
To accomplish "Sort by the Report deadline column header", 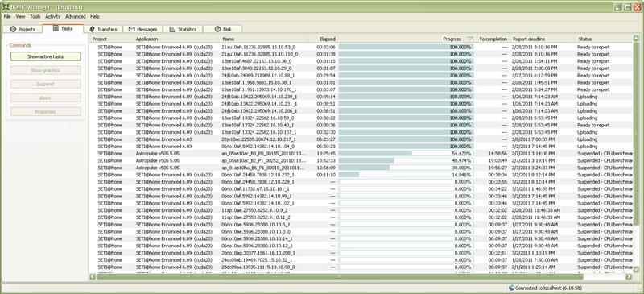I will 542,39.
